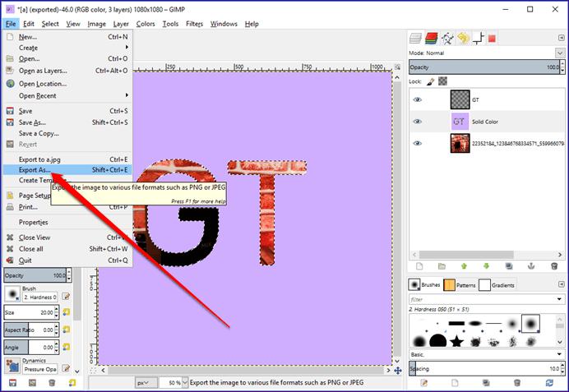Click the brush preview thumbnail in tool options

(x=12, y=293)
